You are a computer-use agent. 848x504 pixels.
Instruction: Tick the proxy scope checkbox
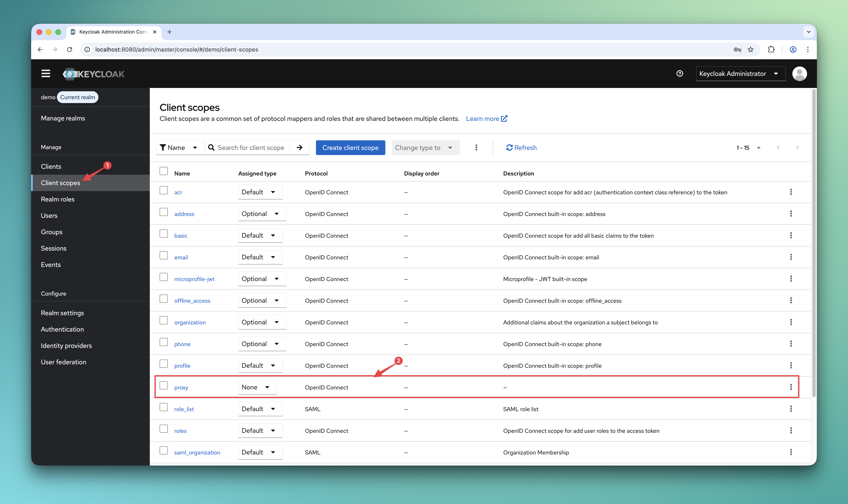(x=164, y=386)
